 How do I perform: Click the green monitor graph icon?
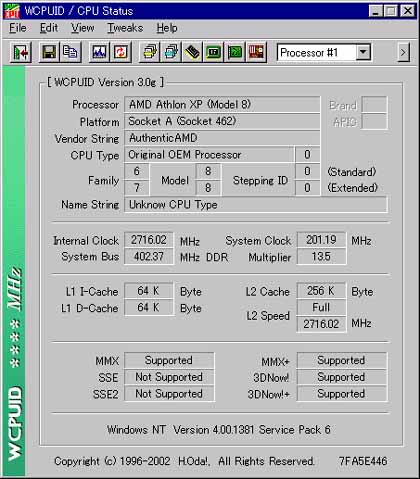tap(235, 52)
